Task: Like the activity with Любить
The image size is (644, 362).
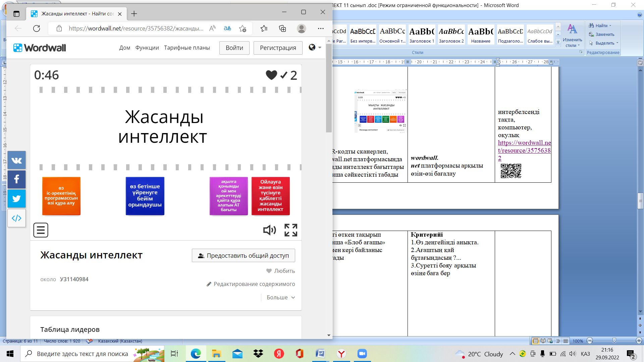Action: click(x=281, y=271)
